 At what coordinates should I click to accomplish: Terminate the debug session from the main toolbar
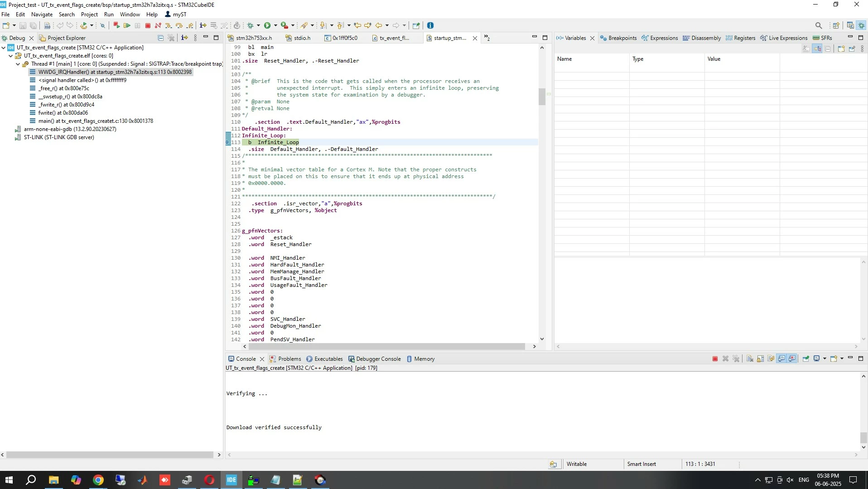coord(148,25)
